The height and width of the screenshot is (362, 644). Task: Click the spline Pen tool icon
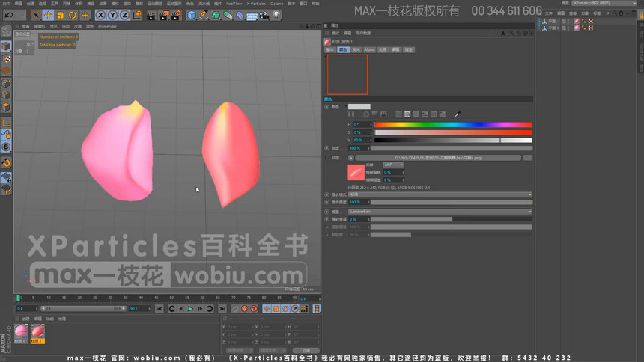click(204, 16)
